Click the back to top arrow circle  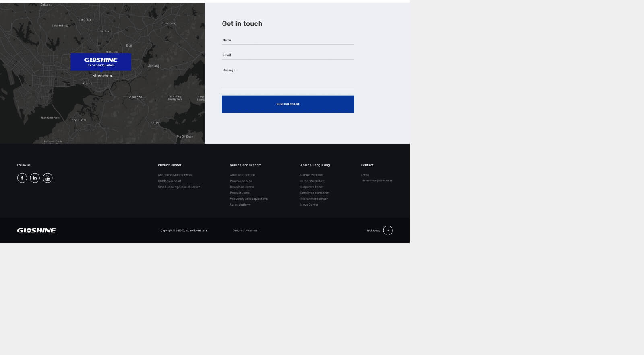(x=388, y=230)
